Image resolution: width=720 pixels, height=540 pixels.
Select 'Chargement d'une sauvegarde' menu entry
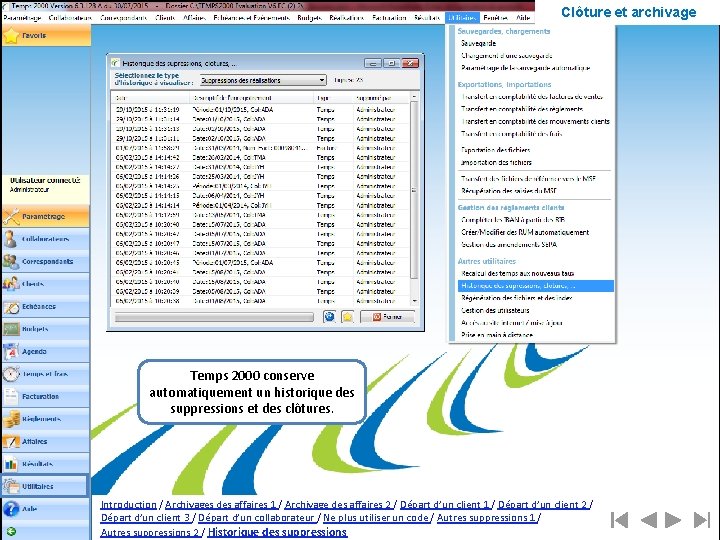[506, 56]
